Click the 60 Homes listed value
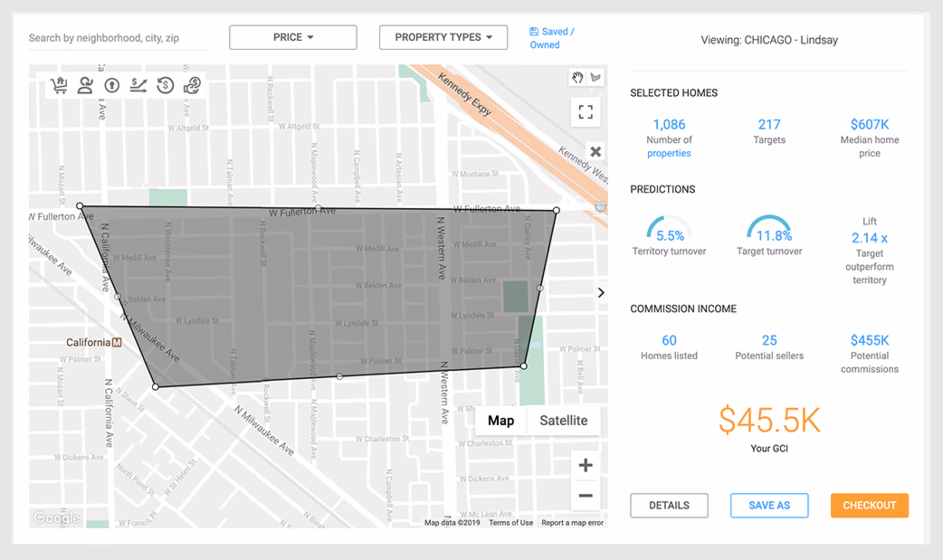 pos(669,340)
